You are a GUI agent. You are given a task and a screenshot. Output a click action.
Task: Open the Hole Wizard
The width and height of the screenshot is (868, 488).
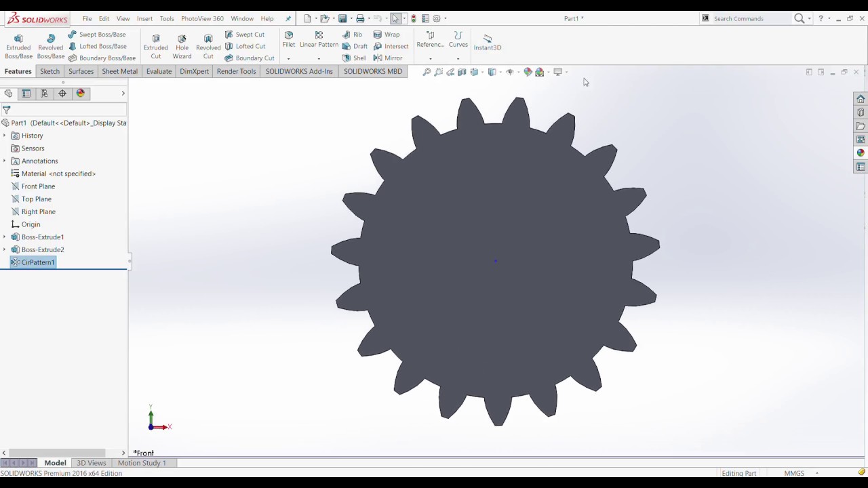click(182, 47)
